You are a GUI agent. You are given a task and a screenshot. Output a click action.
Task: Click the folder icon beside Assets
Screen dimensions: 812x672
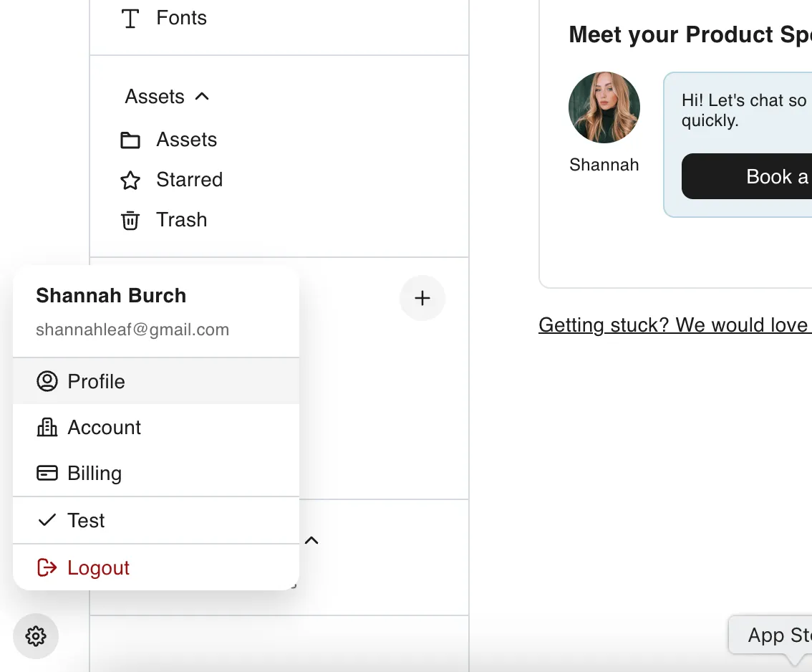coord(130,140)
